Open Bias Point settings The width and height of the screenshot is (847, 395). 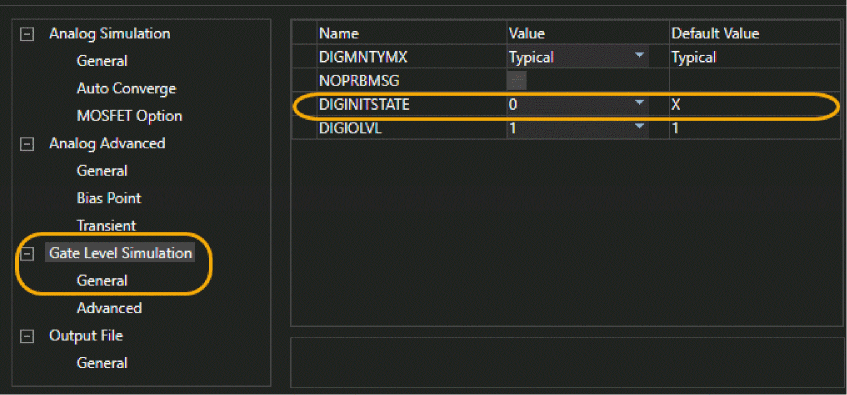[109, 198]
